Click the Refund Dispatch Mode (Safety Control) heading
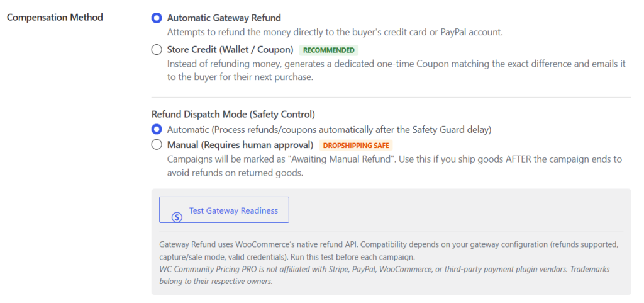Screen dimensions: 644x303 pos(233,114)
